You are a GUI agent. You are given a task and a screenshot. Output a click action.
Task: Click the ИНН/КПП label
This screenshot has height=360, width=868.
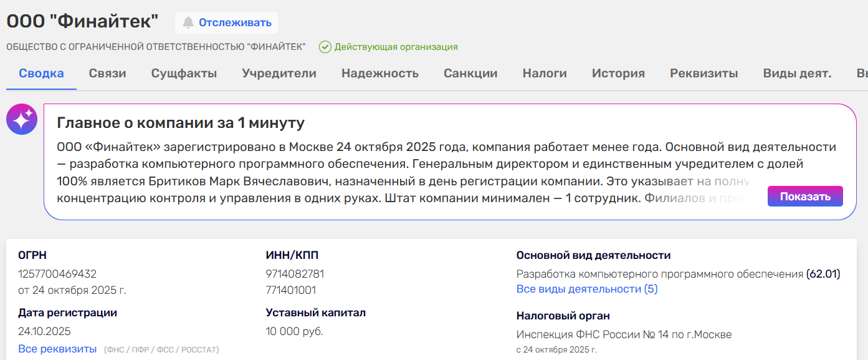point(292,255)
